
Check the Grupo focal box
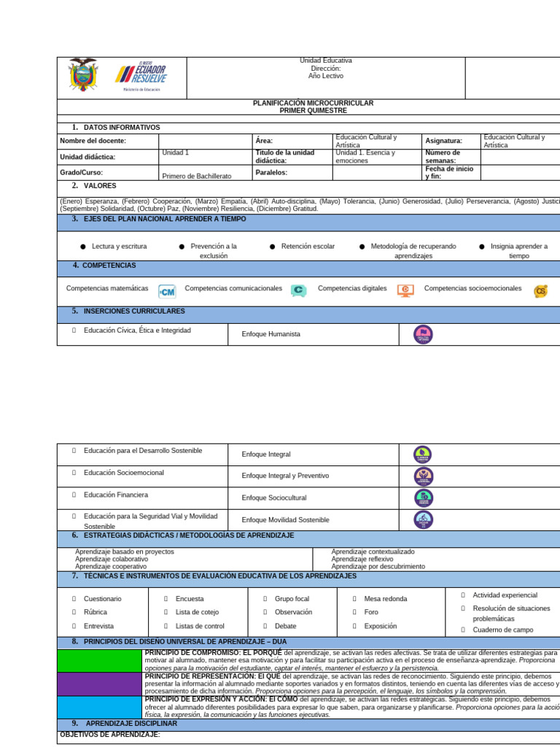[265, 599]
